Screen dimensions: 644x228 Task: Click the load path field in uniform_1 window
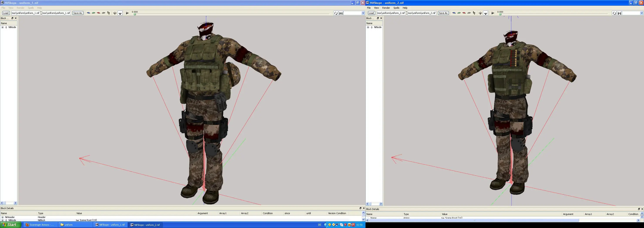[x=26, y=13]
